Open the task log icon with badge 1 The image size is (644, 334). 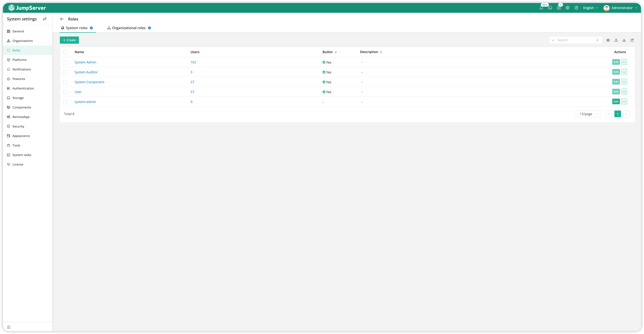559,8
